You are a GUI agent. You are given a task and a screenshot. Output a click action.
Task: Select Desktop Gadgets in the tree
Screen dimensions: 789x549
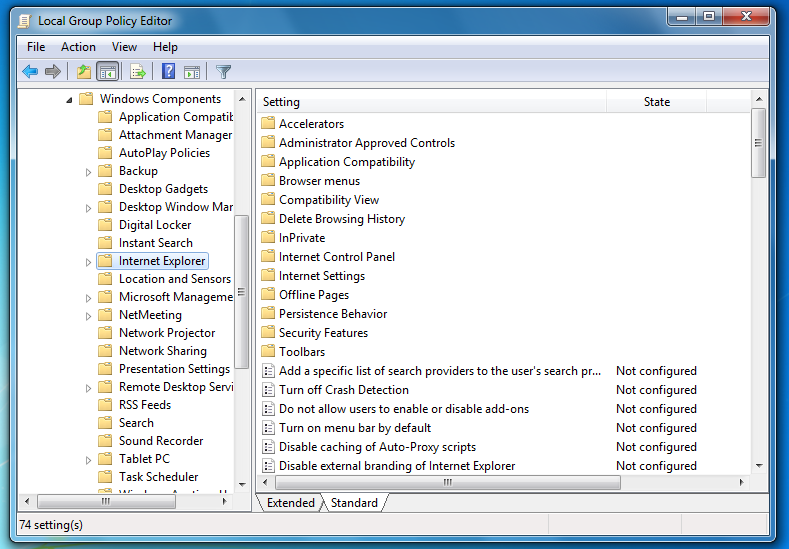[x=163, y=189]
